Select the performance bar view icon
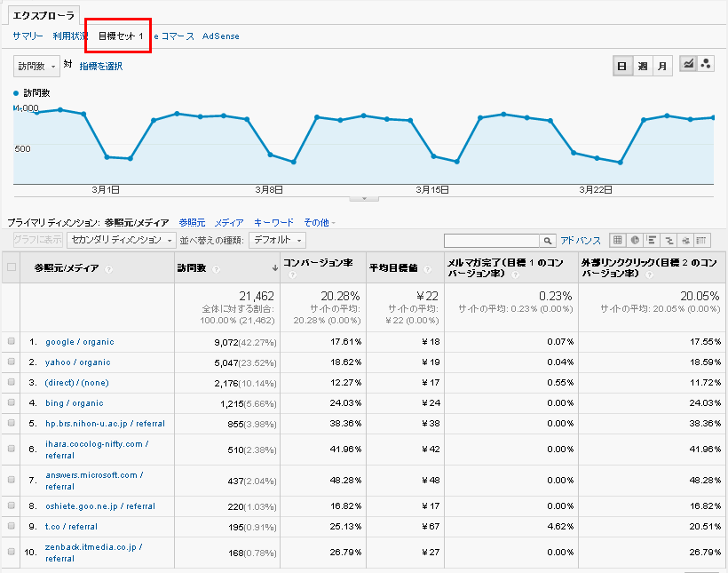 pos(653,241)
